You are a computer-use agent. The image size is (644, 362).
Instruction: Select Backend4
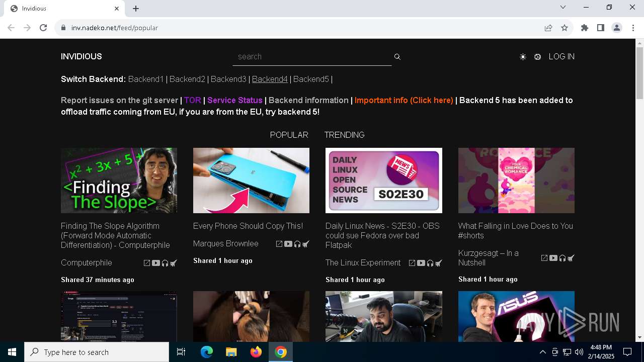270,79
